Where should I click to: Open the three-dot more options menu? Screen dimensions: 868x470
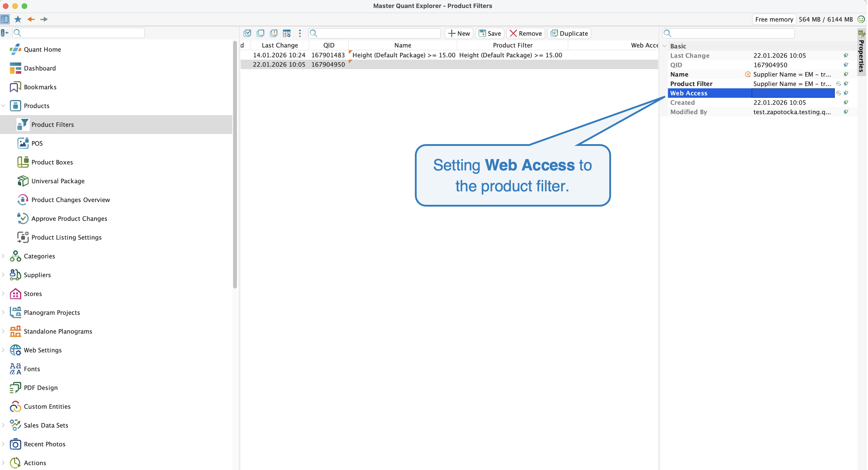pyautogui.click(x=300, y=33)
